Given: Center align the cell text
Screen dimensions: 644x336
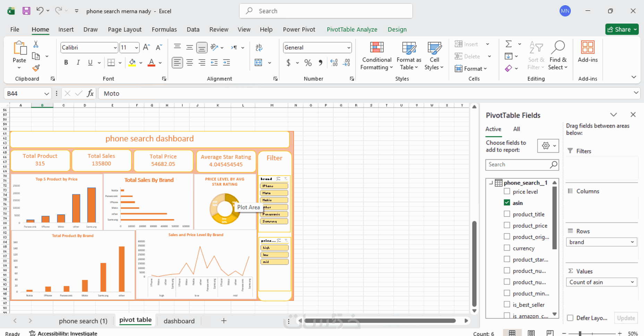Looking at the screenshot, I should coord(189,62).
